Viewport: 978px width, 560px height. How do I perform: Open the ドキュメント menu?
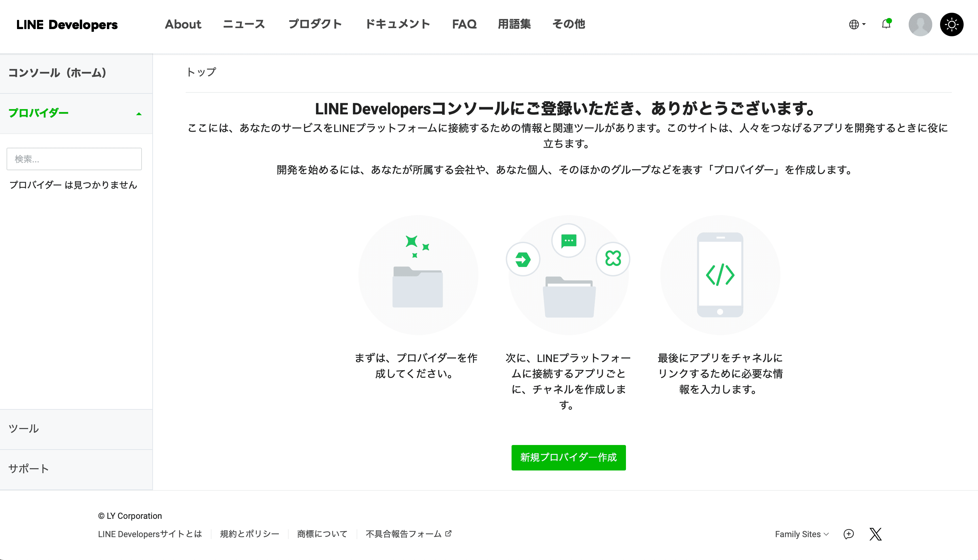(397, 24)
